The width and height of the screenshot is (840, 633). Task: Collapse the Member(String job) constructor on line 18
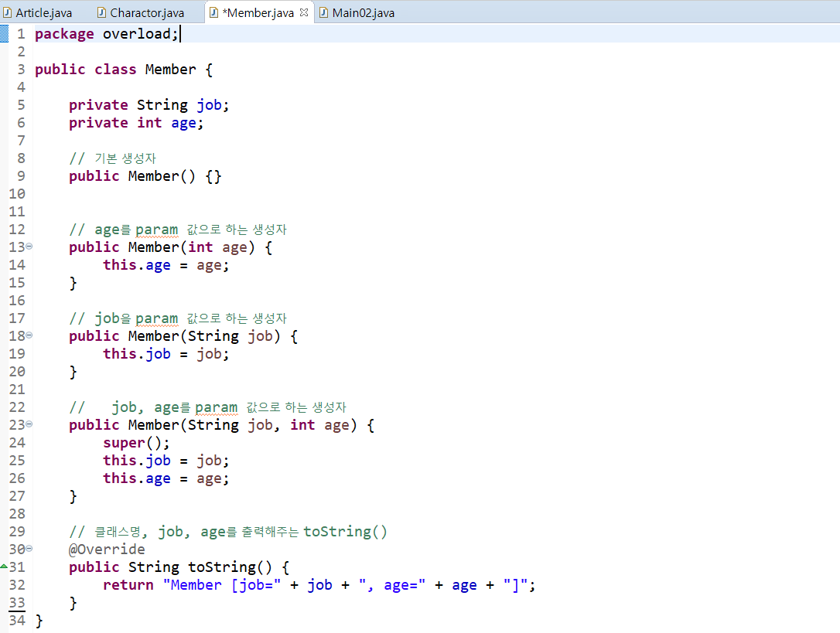[x=29, y=335]
